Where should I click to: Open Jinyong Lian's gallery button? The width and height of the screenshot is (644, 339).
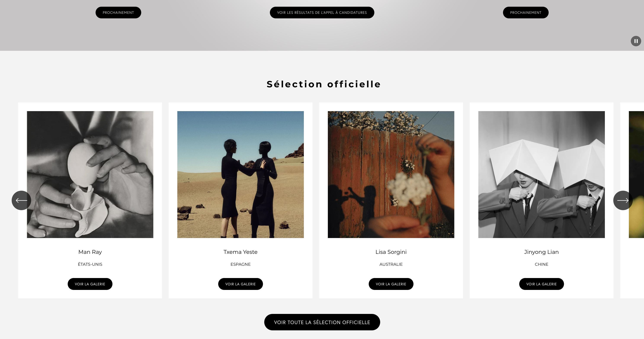541,284
